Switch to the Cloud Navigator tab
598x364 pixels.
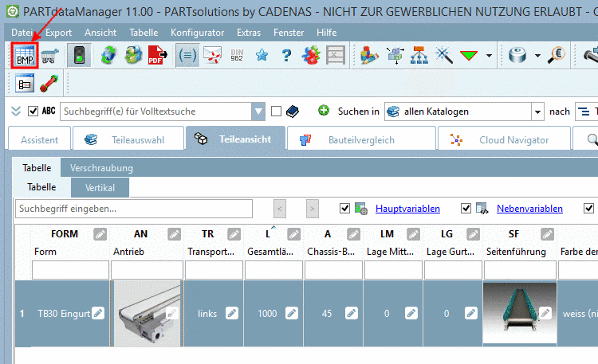[504, 139]
